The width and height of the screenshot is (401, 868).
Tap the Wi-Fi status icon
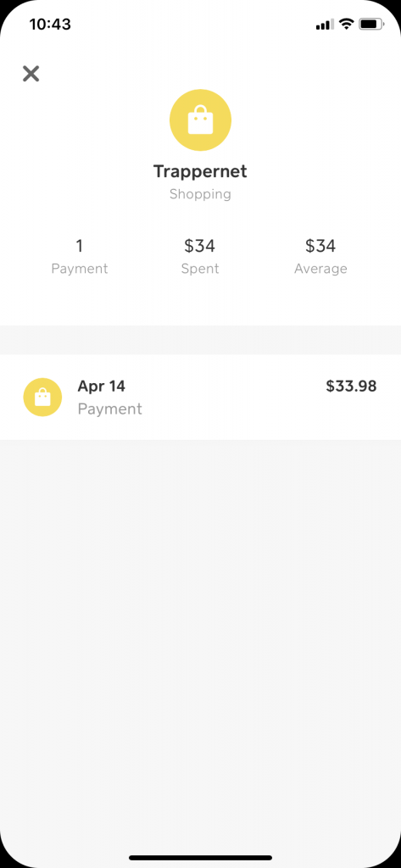(x=346, y=25)
